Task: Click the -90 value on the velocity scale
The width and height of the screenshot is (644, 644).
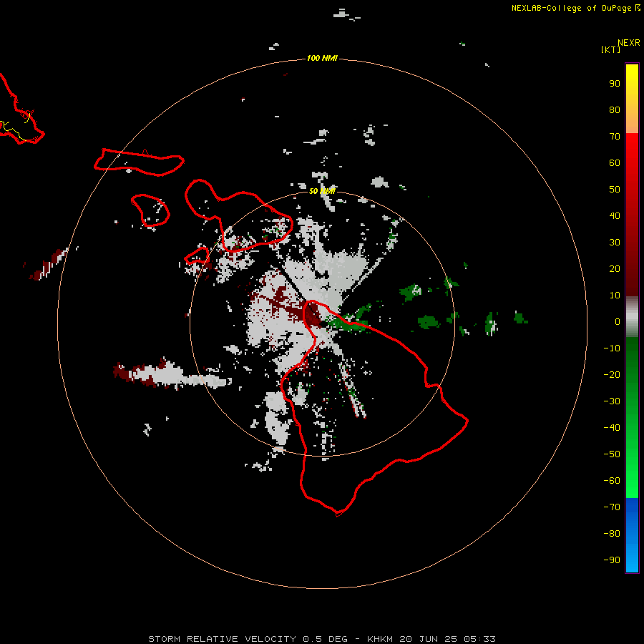Action: 612,560
